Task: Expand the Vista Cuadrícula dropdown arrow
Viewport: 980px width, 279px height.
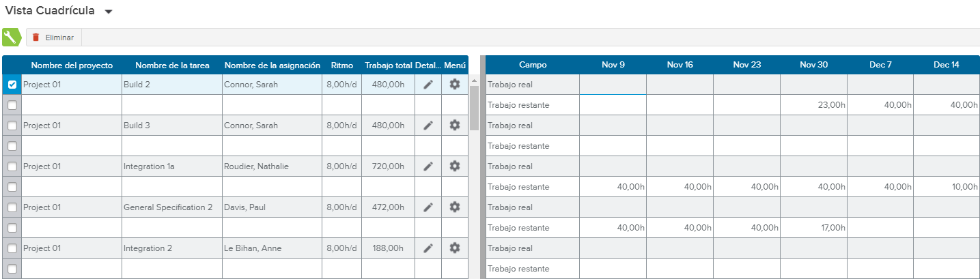Action: [109, 12]
